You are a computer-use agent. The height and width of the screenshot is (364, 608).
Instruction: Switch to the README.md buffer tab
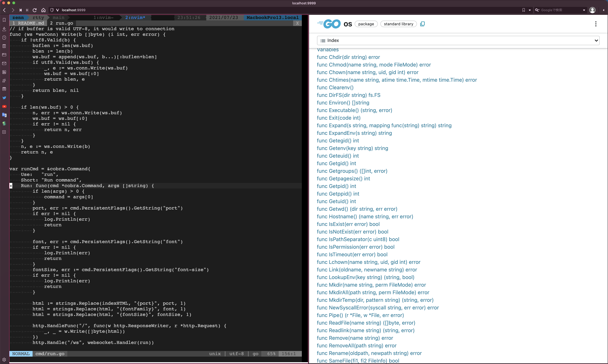(x=28, y=23)
